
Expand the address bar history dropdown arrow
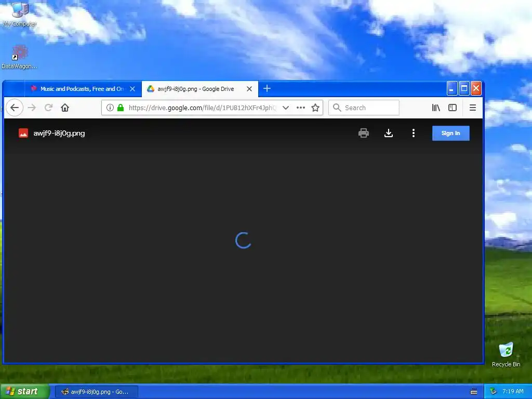pyautogui.click(x=286, y=108)
